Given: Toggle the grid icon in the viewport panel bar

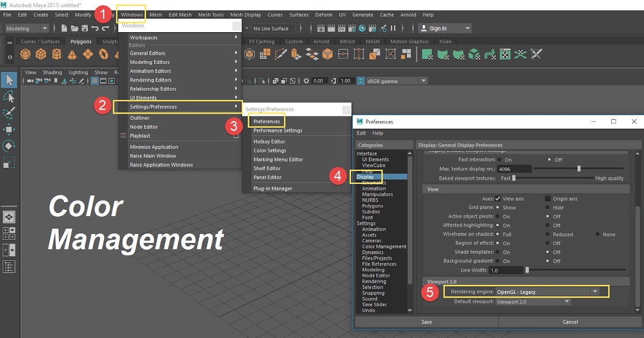Looking at the screenshot, I should [x=95, y=80].
